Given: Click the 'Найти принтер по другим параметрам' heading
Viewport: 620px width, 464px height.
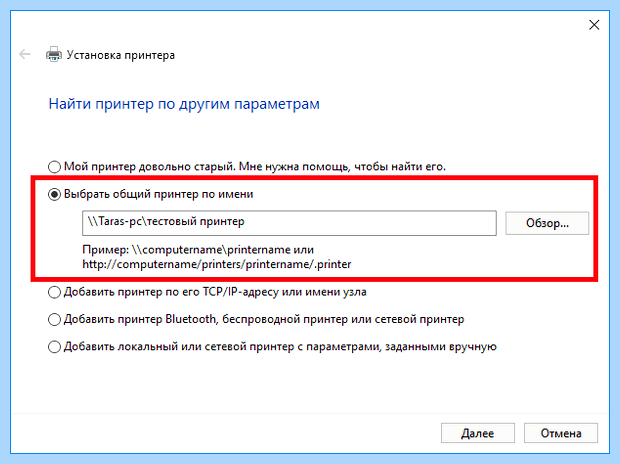Looking at the screenshot, I should 184,104.
